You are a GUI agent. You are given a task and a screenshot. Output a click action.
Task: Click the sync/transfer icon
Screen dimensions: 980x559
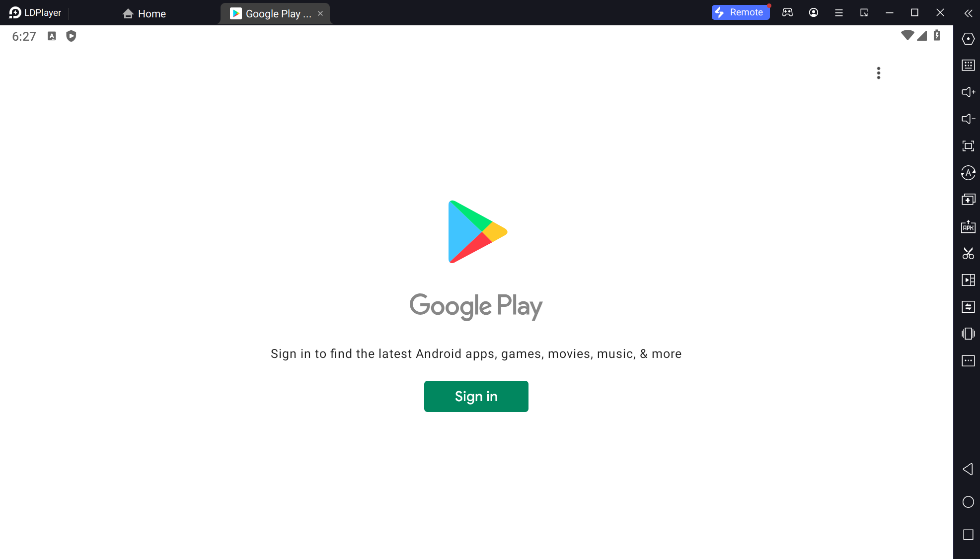[x=968, y=307]
